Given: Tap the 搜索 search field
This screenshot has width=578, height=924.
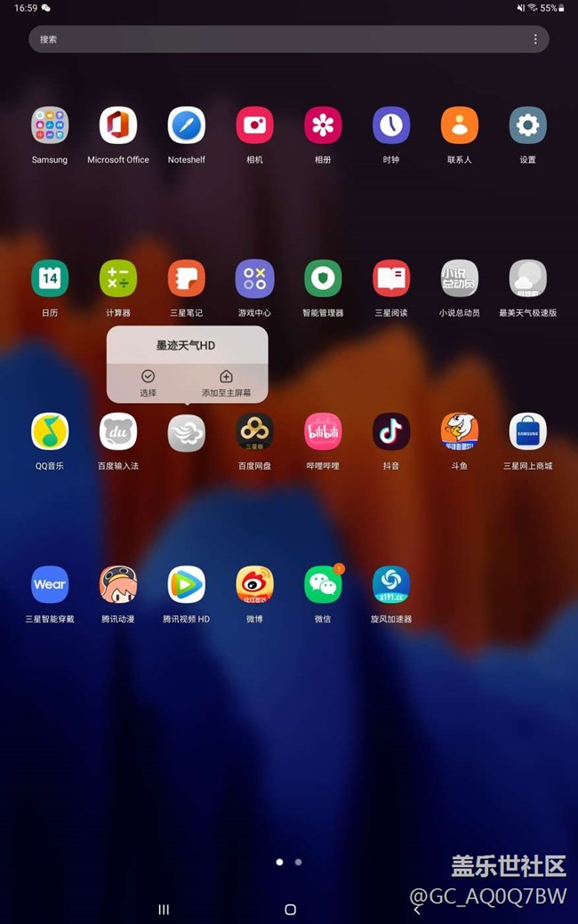Looking at the screenshot, I should 267,39.
